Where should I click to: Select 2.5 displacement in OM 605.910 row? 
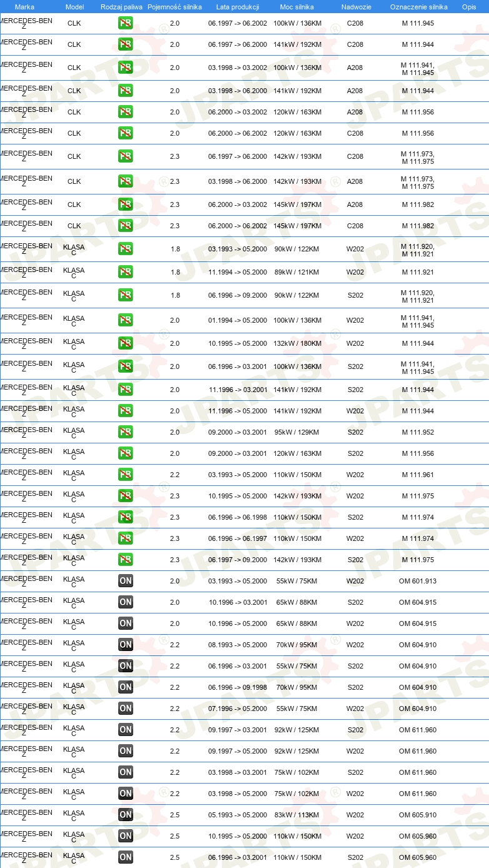coord(174,815)
